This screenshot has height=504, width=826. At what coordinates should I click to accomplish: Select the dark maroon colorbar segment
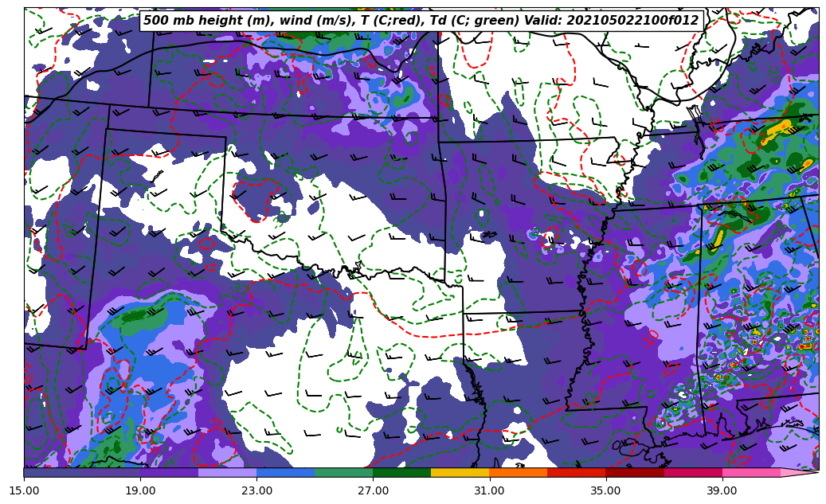[x=634, y=472]
